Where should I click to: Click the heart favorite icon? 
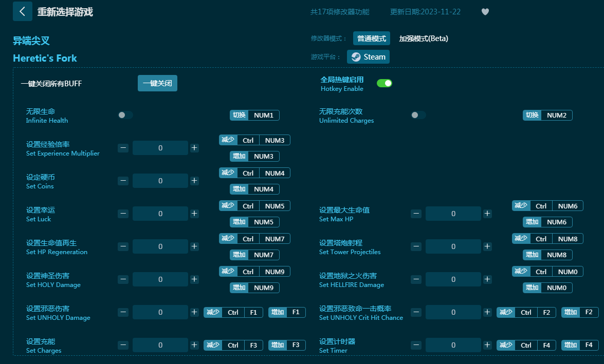tap(485, 12)
